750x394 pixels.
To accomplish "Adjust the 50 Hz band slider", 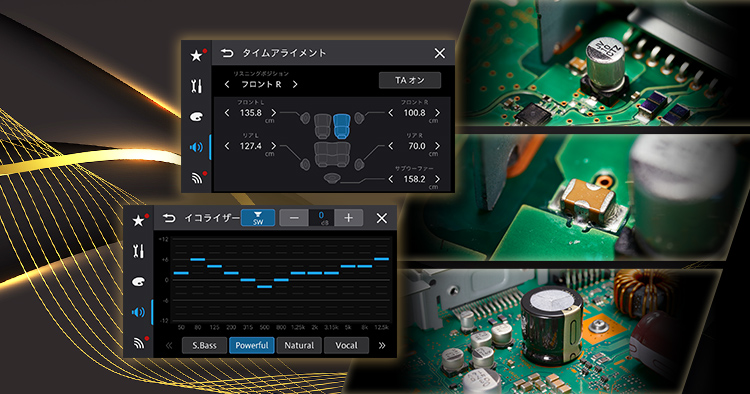I will coord(181,273).
